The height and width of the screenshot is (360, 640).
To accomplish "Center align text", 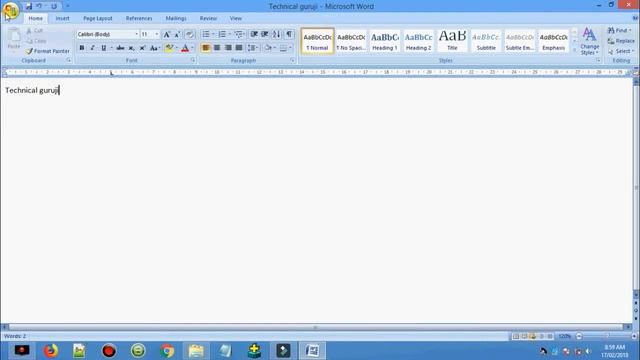I will [217, 48].
